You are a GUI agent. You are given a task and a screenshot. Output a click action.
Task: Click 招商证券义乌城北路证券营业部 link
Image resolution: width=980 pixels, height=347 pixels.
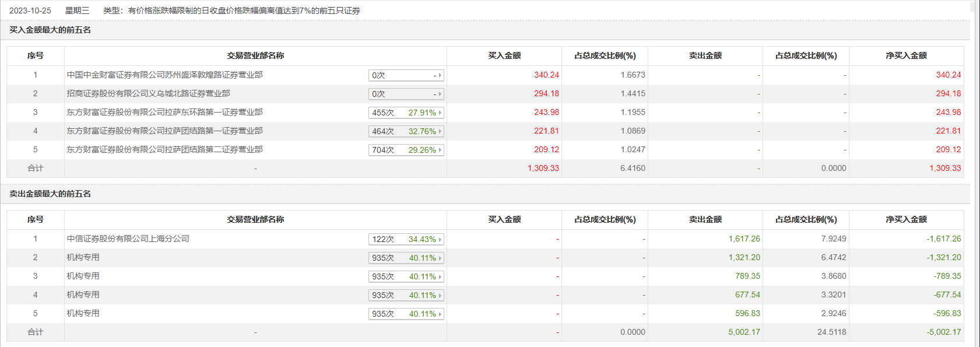coord(148,93)
